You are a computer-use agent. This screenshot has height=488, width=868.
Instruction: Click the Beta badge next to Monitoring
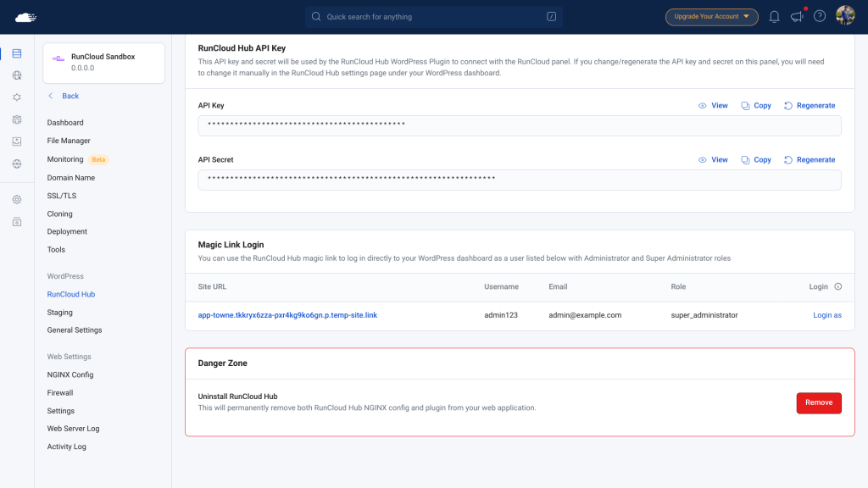click(98, 160)
